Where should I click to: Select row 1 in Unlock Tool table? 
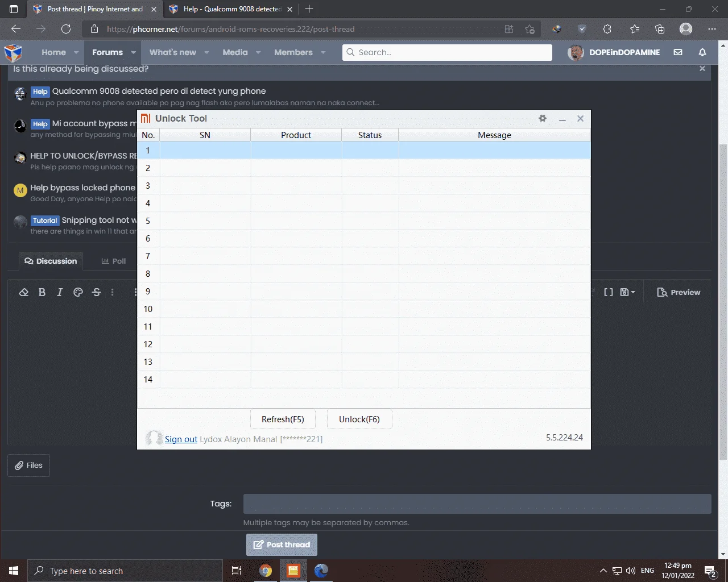[x=364, y=150]
